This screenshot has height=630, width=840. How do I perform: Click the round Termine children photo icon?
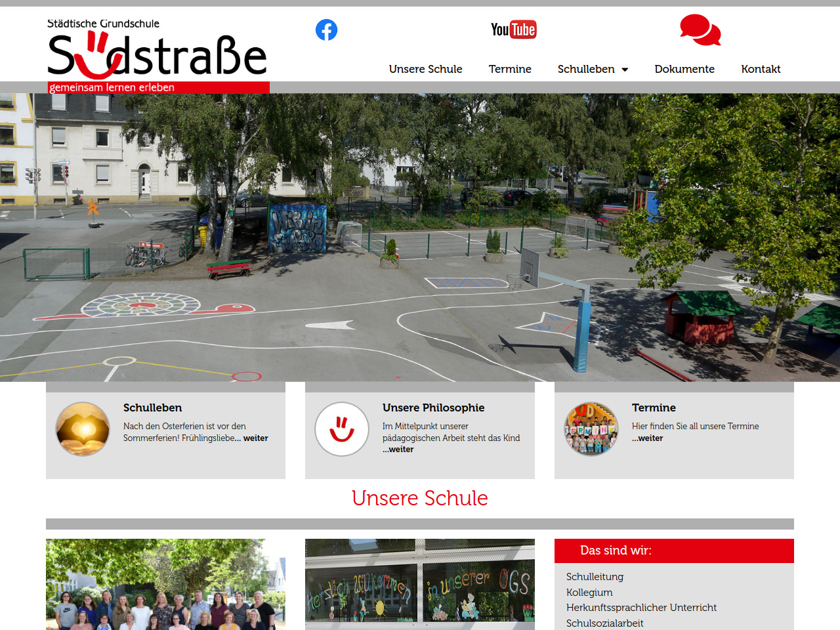591,429
